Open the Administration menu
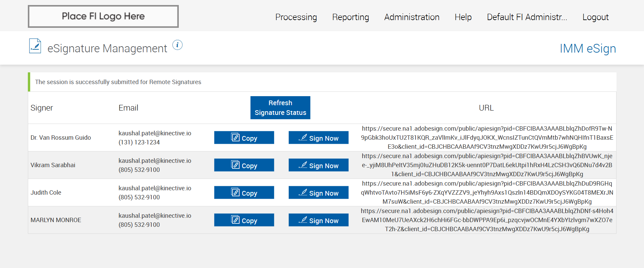Screen dimensions: 644x268 pyautogui.click(x=412, y=17)
